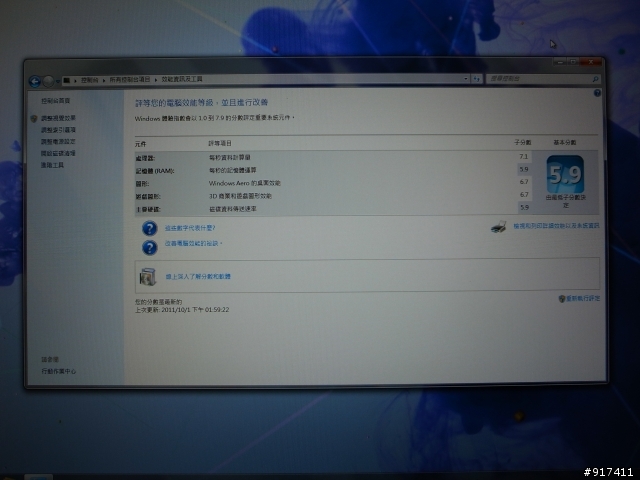
Task: Click the 圖形 row label
Action: (x=142, y=184)
